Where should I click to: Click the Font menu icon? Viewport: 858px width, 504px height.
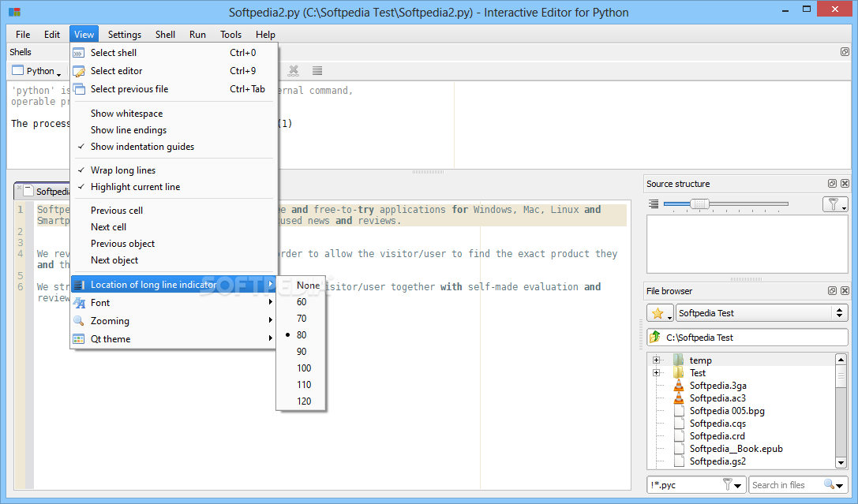coord(79,303)
